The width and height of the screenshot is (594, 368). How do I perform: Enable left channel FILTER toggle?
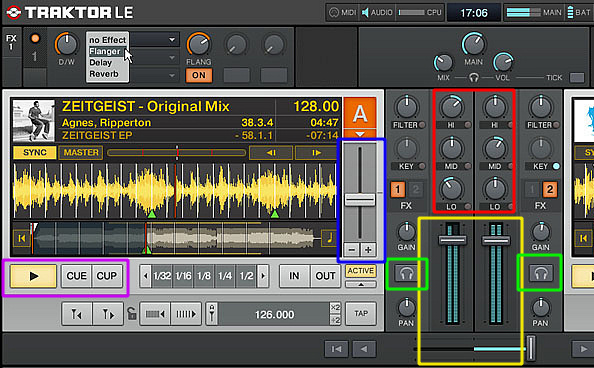coord(422,125)
